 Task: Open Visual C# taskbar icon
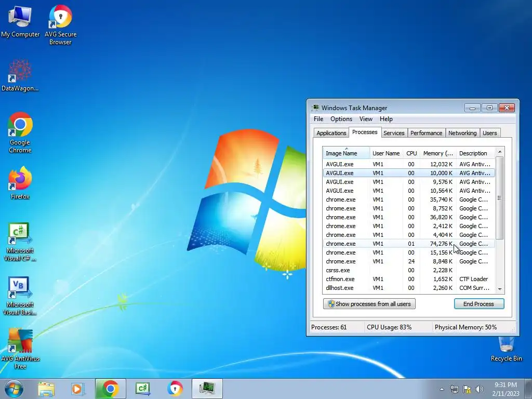point(143,389)
